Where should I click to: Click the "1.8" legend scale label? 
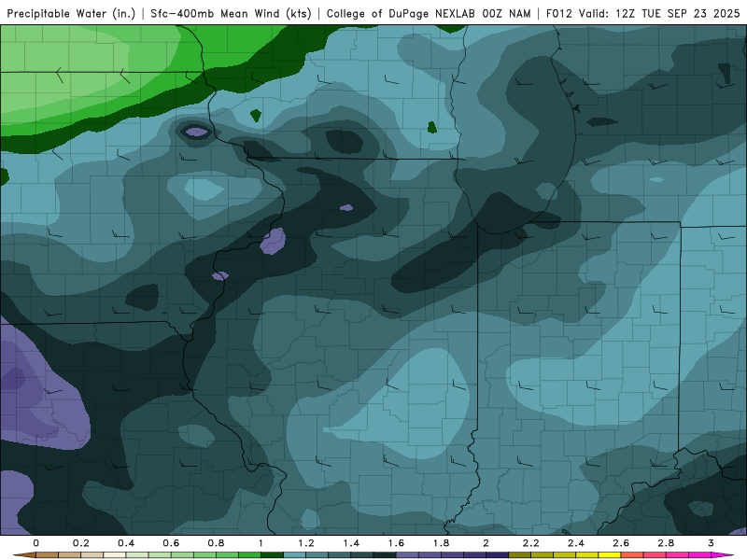(441, 543)
